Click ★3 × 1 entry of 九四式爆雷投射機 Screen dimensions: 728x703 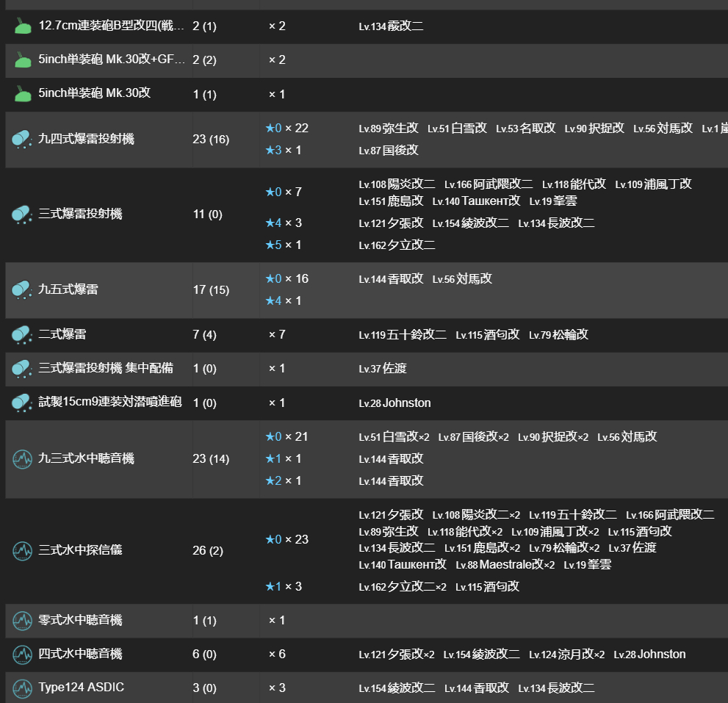(284, 151)
